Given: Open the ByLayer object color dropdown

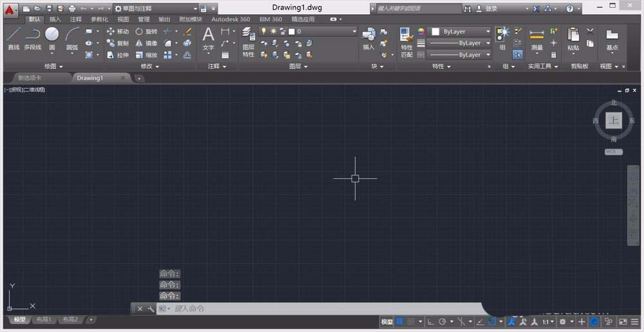Looking at the screenshot, I should (460, 32).
